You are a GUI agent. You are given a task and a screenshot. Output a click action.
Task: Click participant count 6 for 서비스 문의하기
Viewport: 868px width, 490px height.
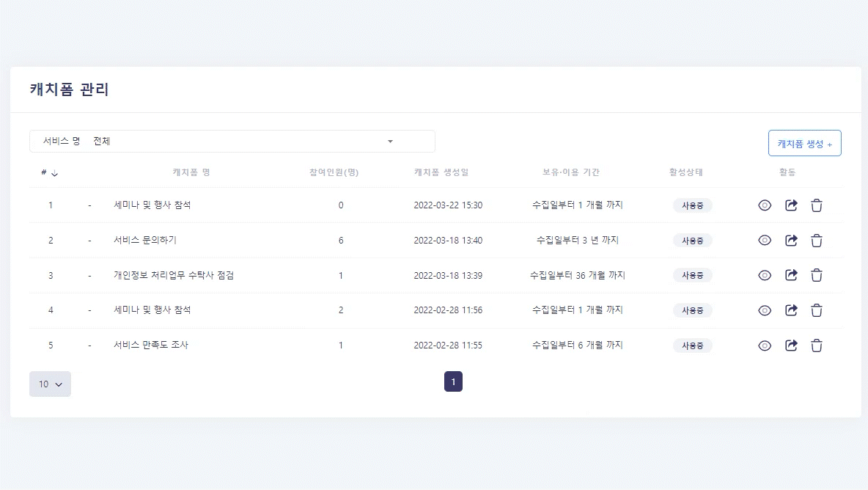click(341, 241)
